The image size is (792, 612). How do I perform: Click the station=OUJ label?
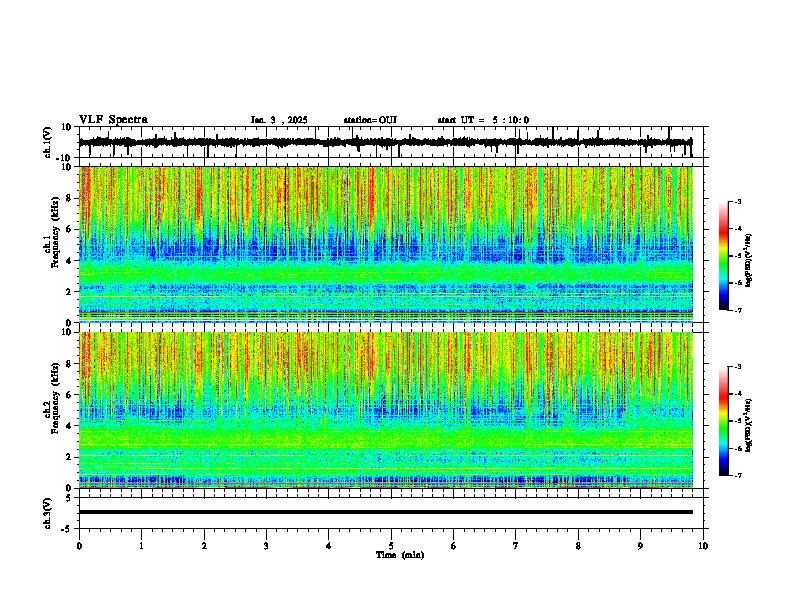coord(370,120)
